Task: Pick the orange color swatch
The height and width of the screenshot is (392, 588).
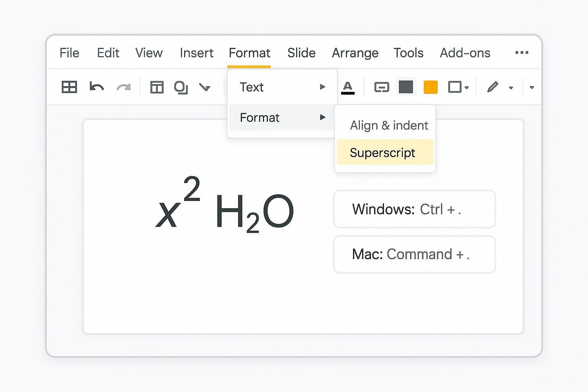Action: (431, 87)
